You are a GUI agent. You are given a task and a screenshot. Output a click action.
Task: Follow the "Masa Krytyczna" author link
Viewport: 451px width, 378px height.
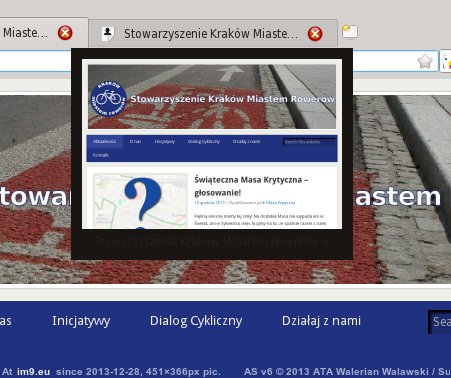click(x=280, y=203)
